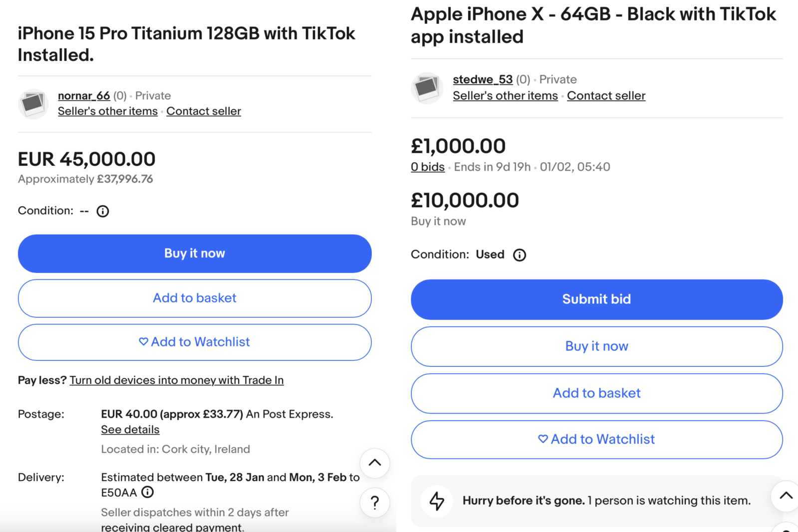Open the Trade In link

coord(177,380)
